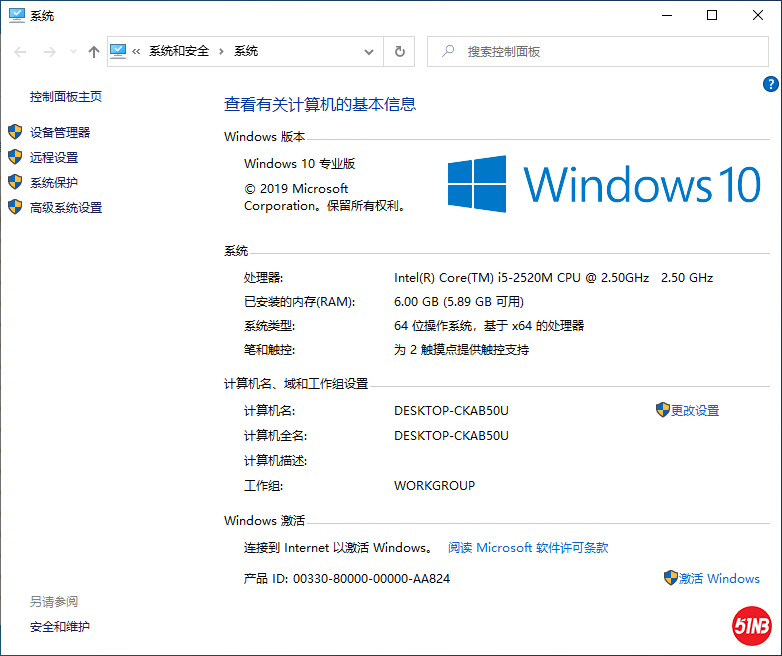
Task: Go to 控制面板主页
Action: point(66,97)
